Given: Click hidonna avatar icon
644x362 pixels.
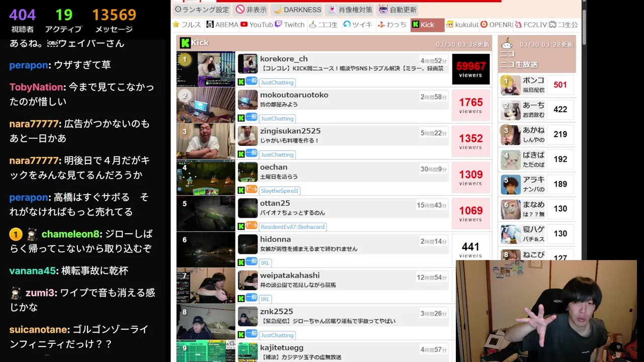Looking at the screenshot, I should [x=248, y=245].
